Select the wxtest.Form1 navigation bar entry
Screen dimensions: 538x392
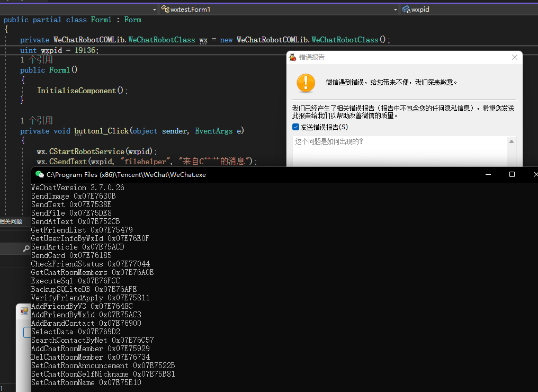(x=191, y=9)
